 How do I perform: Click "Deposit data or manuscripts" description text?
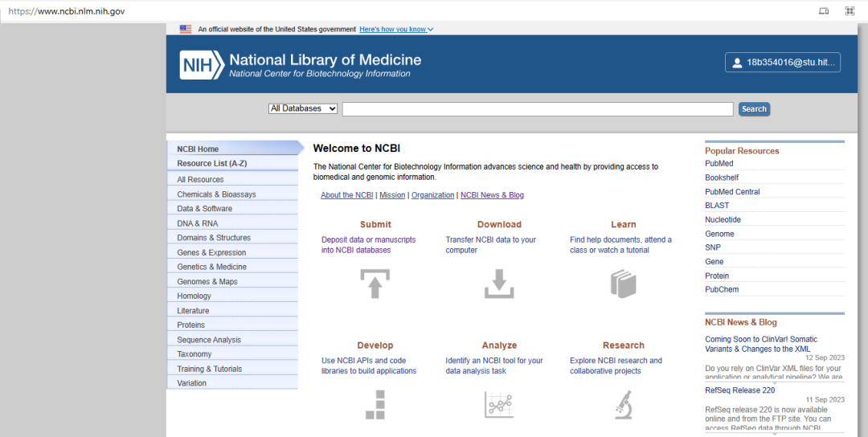(x=369, y=244)
